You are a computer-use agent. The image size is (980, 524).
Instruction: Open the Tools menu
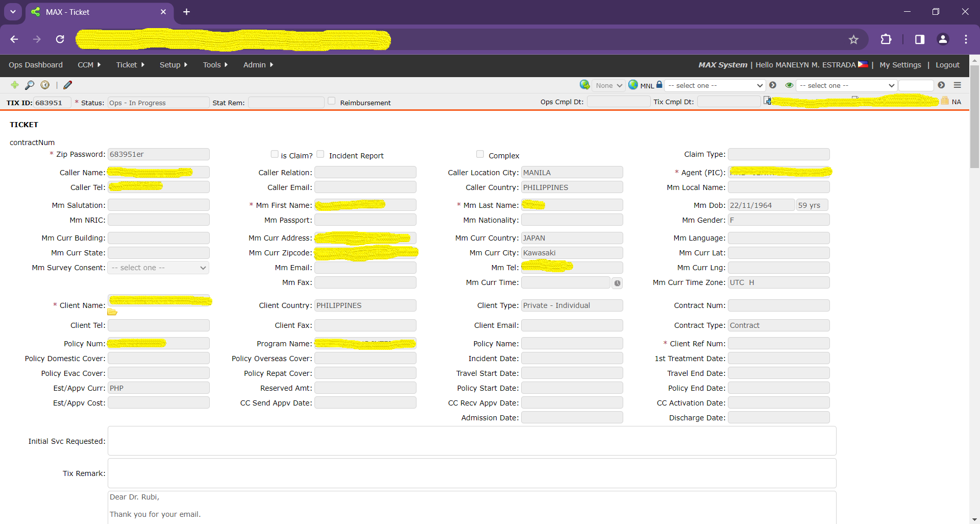[x=215, y=65]
